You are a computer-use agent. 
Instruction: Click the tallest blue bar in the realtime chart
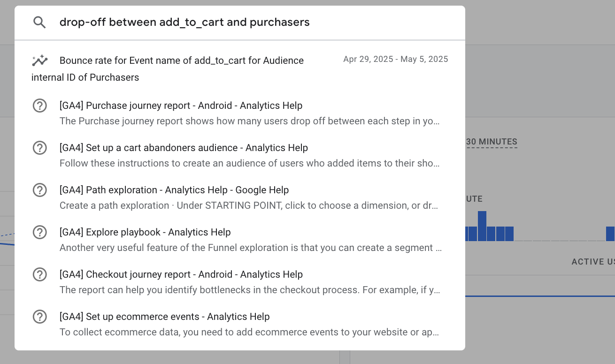coord(482,226)
